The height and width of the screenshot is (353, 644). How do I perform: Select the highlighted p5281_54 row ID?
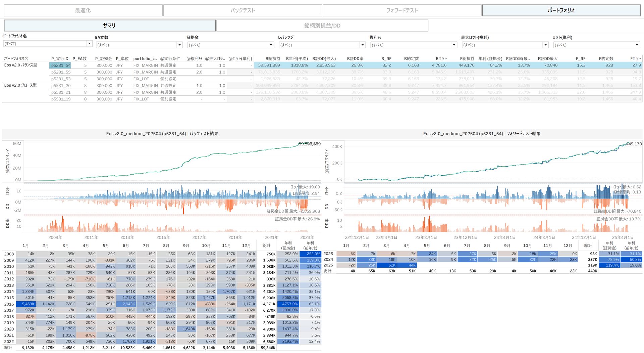coord(60,65)
